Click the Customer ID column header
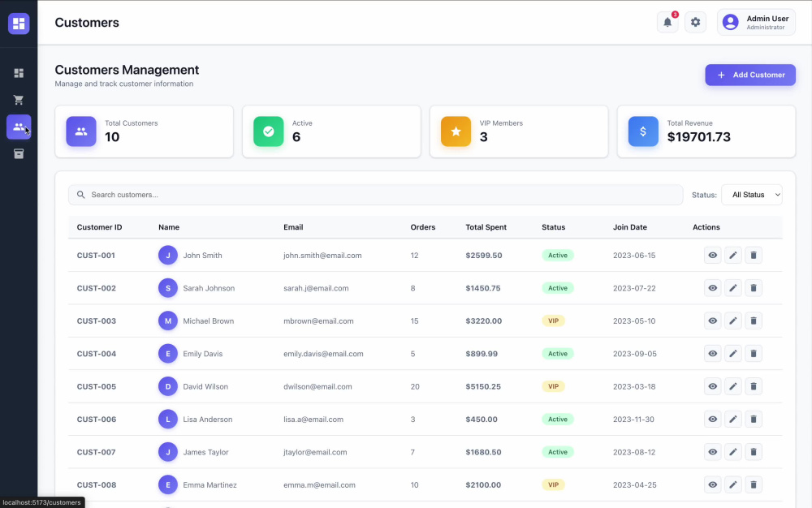Screen dimensions: 812x508 [99, 227]
